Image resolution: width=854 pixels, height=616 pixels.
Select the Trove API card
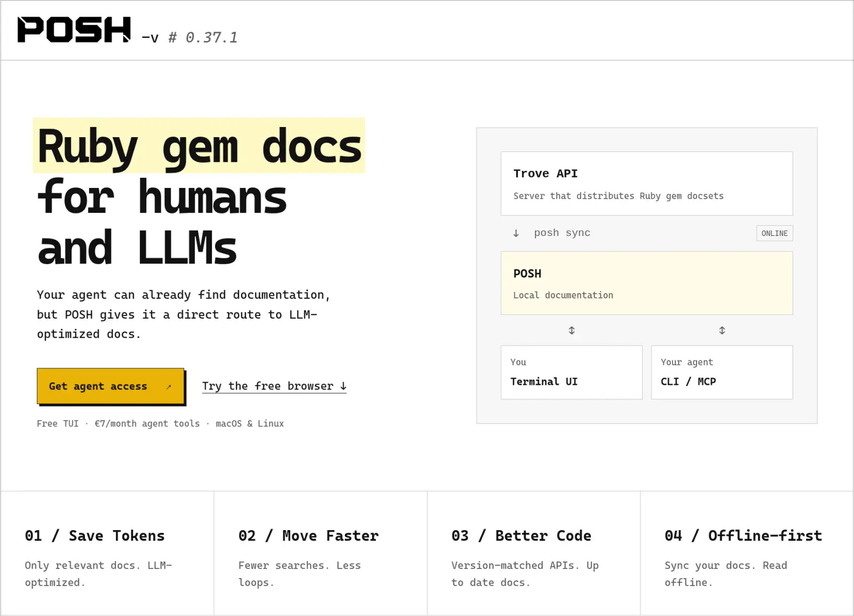(x=647, y=184)
